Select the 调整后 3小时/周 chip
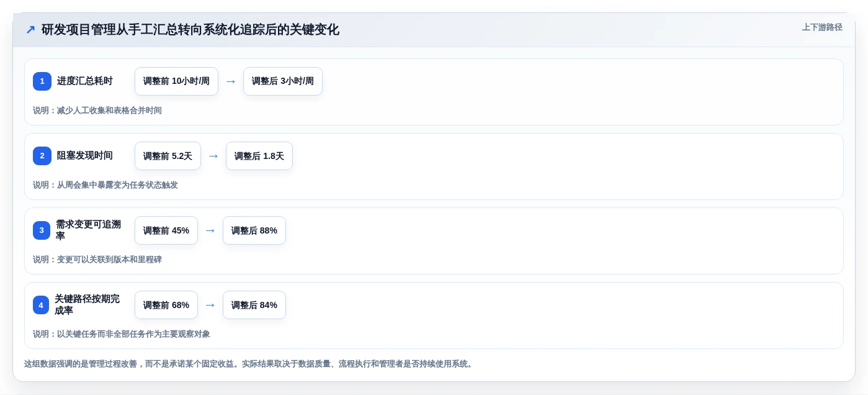 coord(283,81)
